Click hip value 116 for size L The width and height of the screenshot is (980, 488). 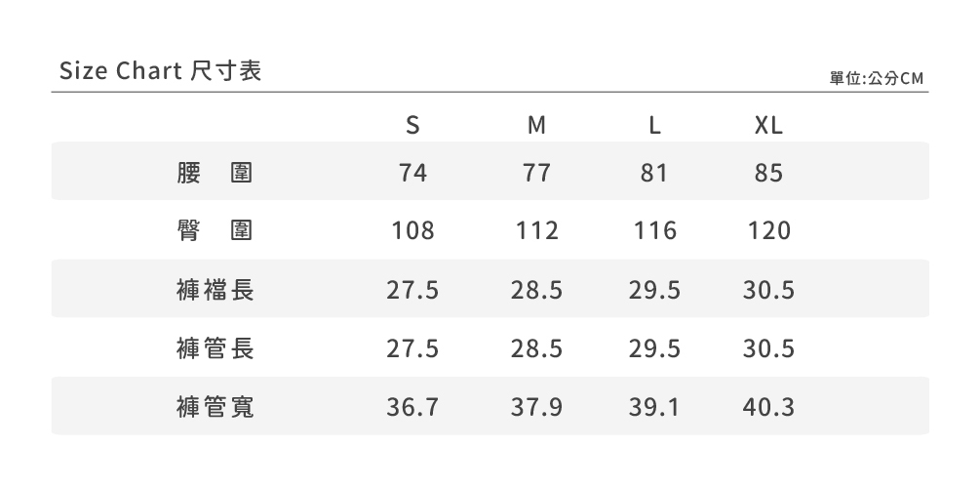tap(653, 231)
